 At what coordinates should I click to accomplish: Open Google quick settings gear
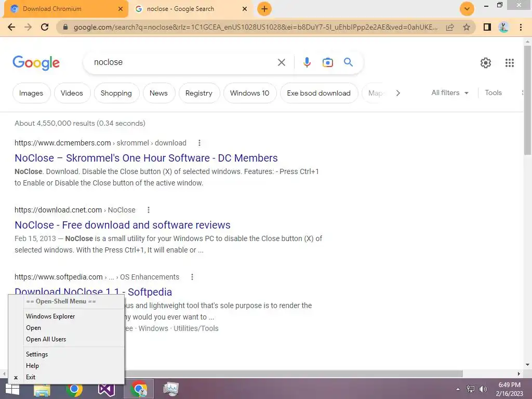pos(486,63)
